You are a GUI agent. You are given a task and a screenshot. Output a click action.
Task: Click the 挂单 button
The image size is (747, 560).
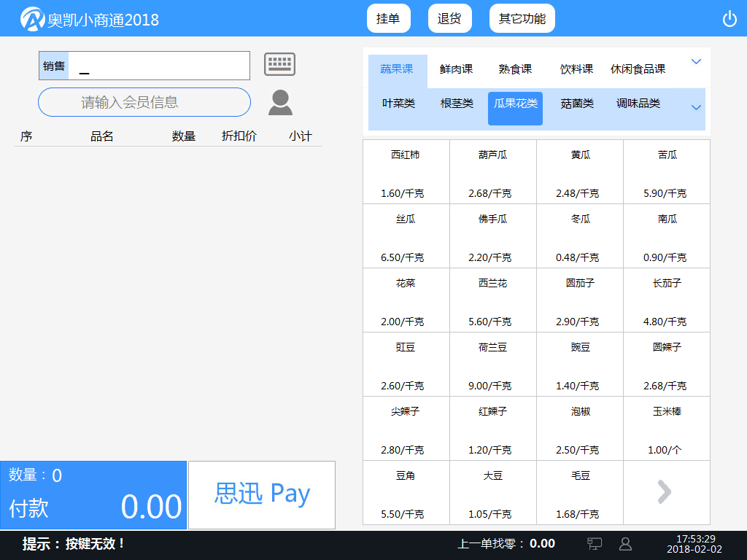click(x=388, y=17)
